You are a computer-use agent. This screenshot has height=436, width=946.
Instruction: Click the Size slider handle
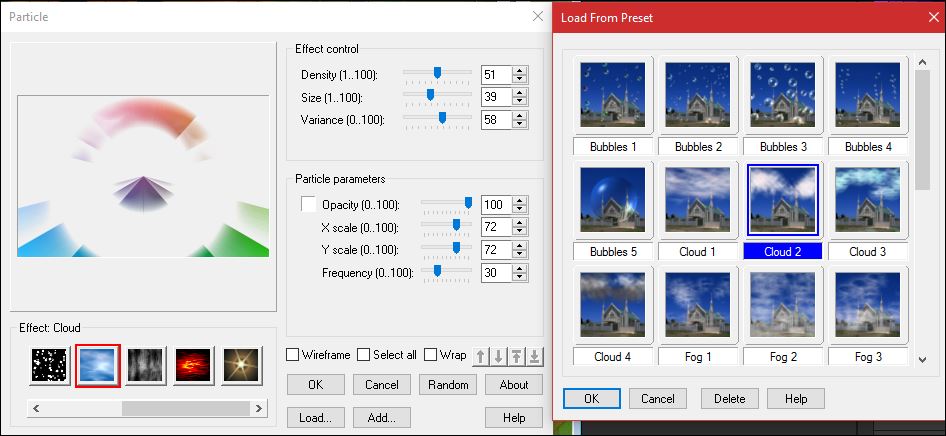pyautogui.click(x=430, y=95)
